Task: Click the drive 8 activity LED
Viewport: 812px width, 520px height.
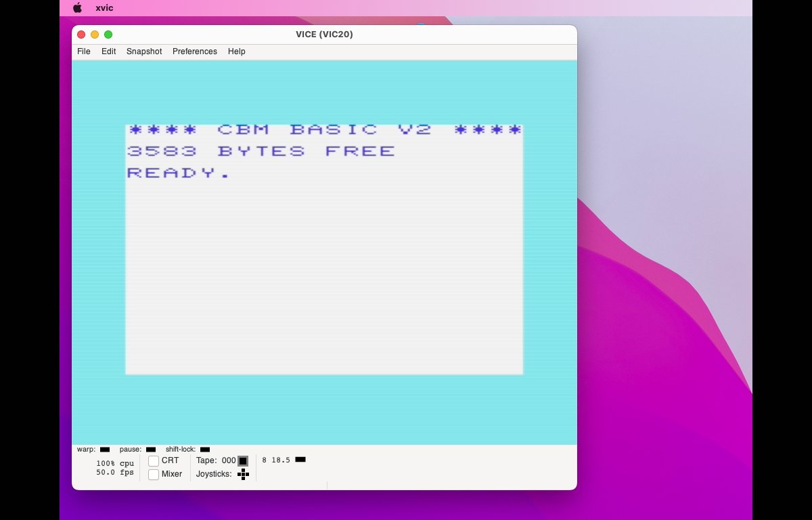Action: [x=300, y=460]
